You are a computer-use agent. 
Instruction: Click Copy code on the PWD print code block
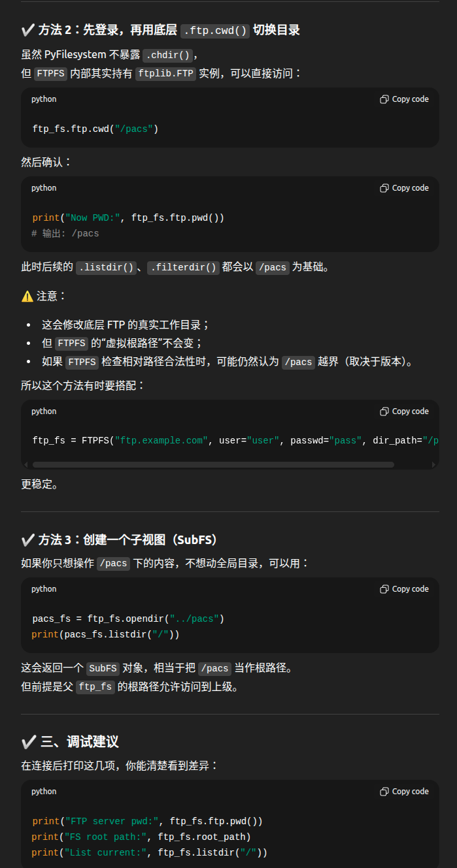click(x=409, y=187)
